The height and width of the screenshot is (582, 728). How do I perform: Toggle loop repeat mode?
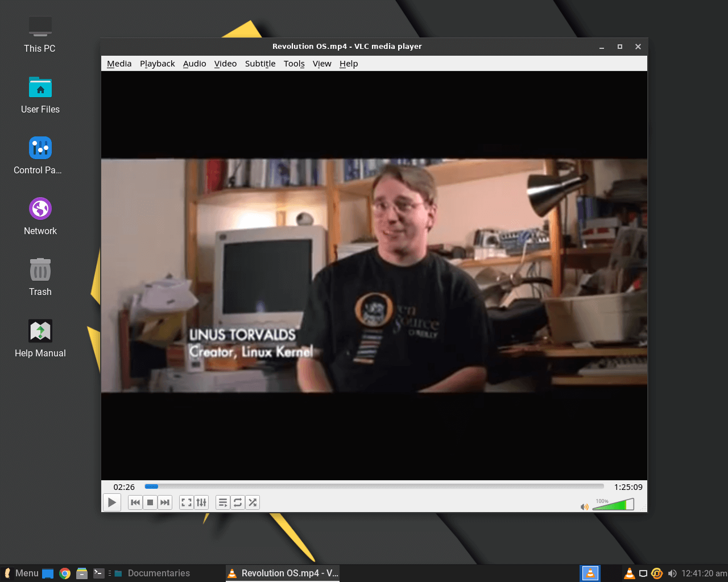238,502
